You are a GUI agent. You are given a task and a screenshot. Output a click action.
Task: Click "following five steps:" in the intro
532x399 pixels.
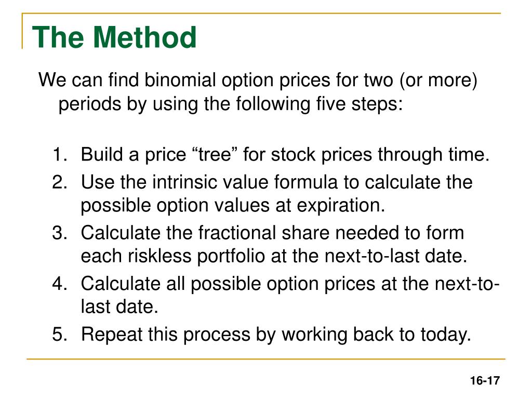tap(320, 104)
